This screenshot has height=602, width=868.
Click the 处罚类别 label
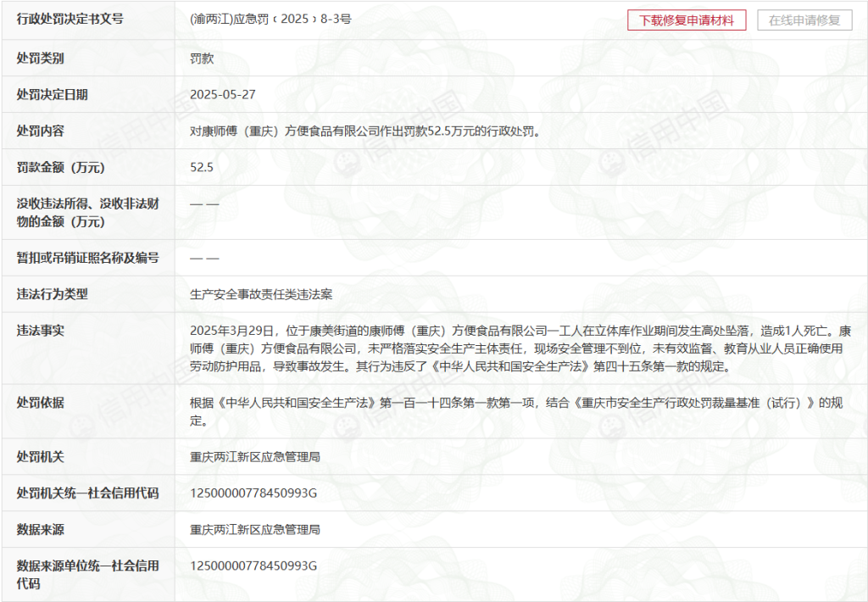[x=41, y=58]
